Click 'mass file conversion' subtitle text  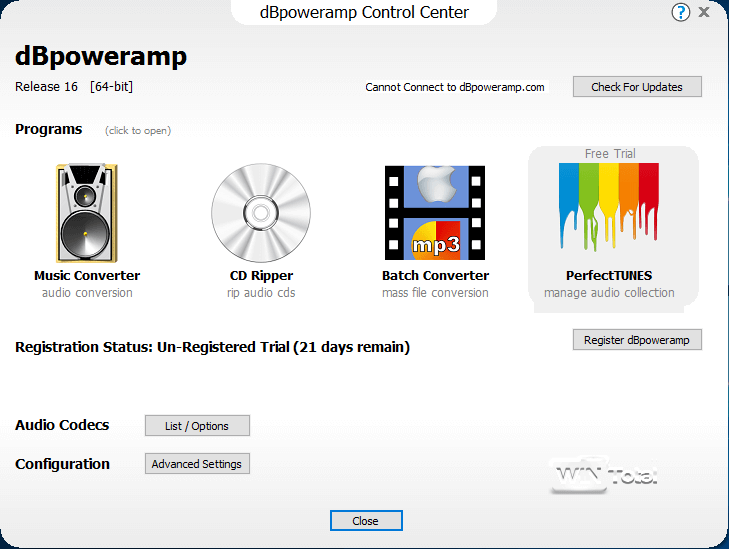(435, 293)
